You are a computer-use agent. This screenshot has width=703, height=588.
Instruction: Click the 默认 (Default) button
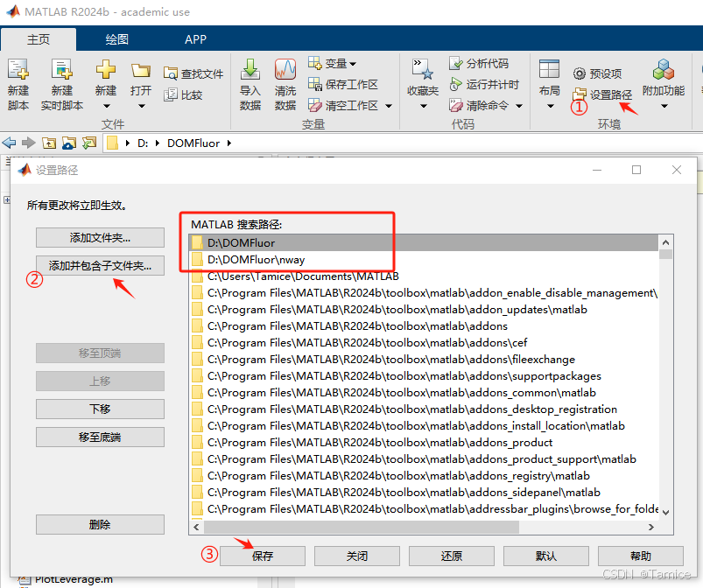546,556
